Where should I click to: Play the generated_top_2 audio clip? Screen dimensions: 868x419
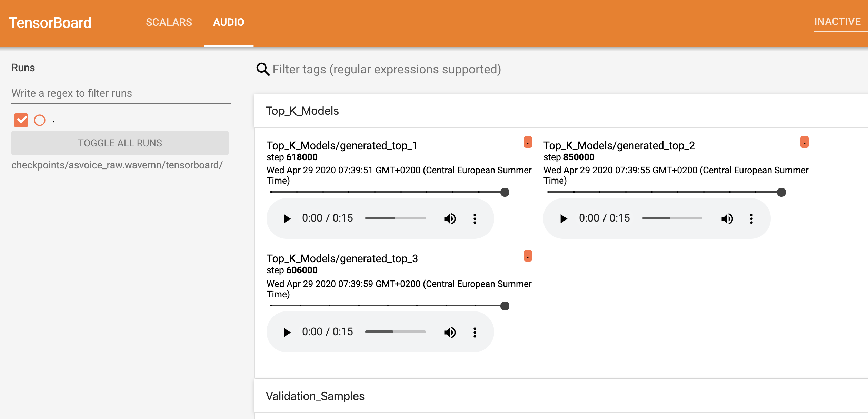(563, 218)
